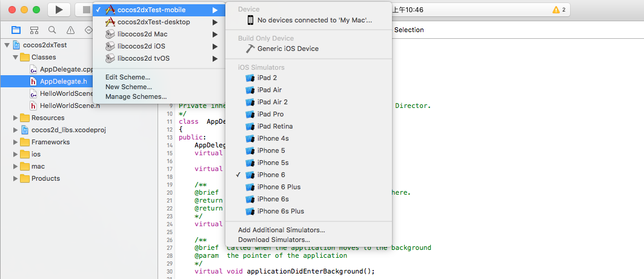Collapse the cocos2dxTest project disclosure triangle
Image resolution: width=644 pixels, height=279 pixels.
click(7, 45)
